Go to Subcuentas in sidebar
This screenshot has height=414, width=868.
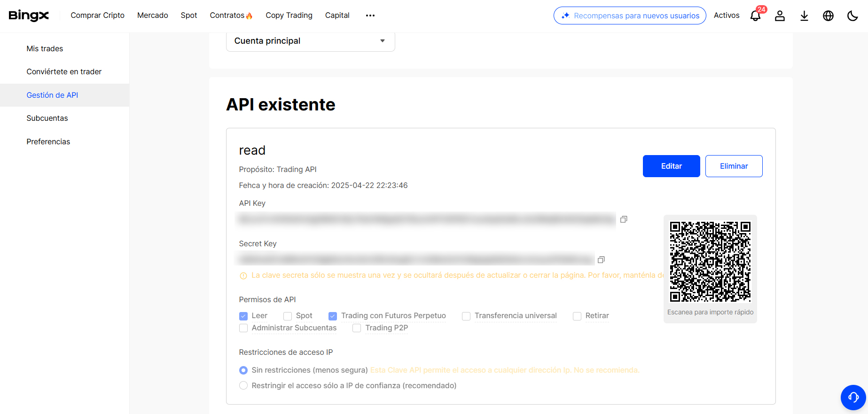pos(47,118)
